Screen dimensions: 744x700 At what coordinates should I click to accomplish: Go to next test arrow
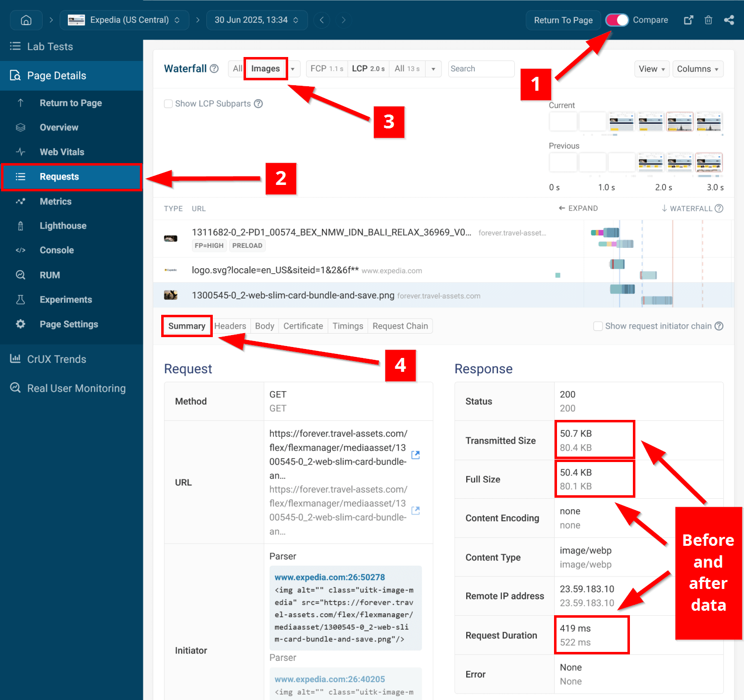point(343,20)
